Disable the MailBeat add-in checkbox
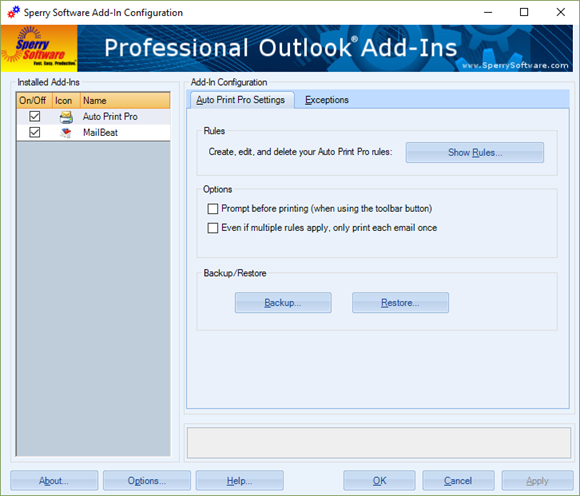The width and height of the screenshot is (580, 496). (34, 132)
